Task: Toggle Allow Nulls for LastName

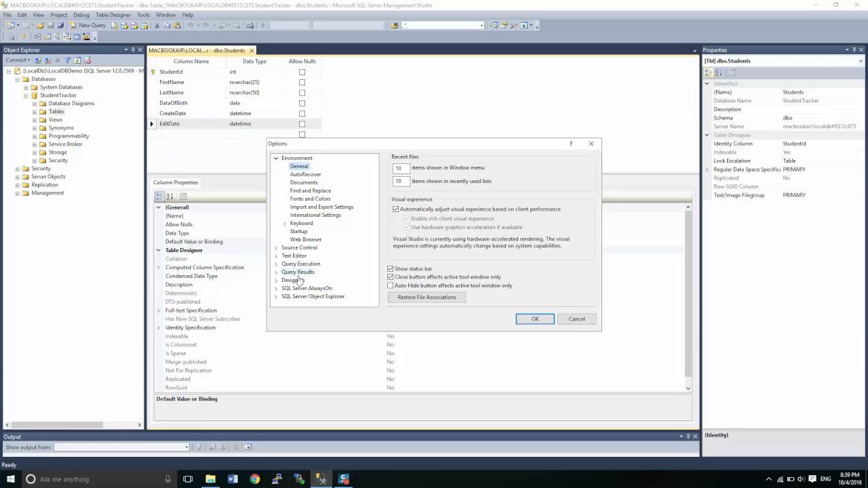Action: pyautogui.click(x=302, y=92)
